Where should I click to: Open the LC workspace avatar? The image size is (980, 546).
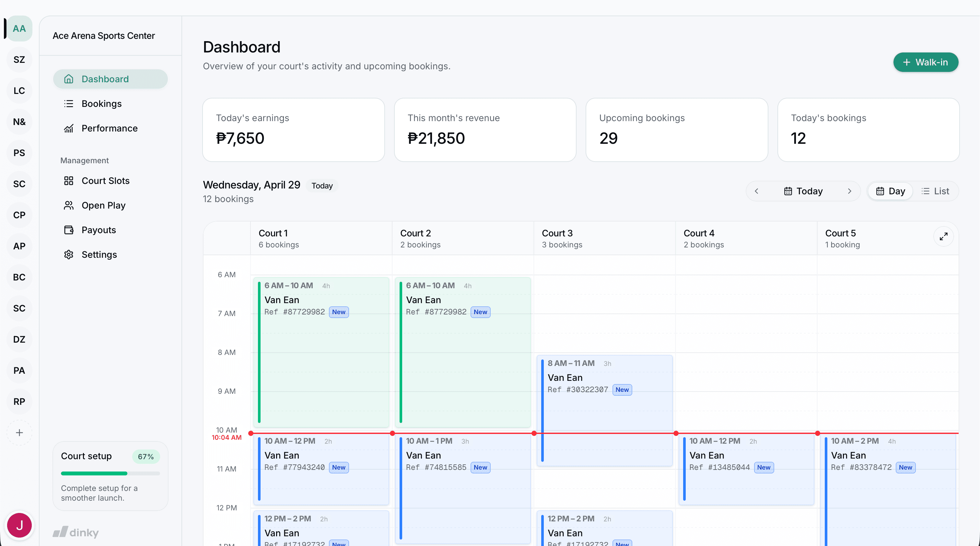(19, 91)
